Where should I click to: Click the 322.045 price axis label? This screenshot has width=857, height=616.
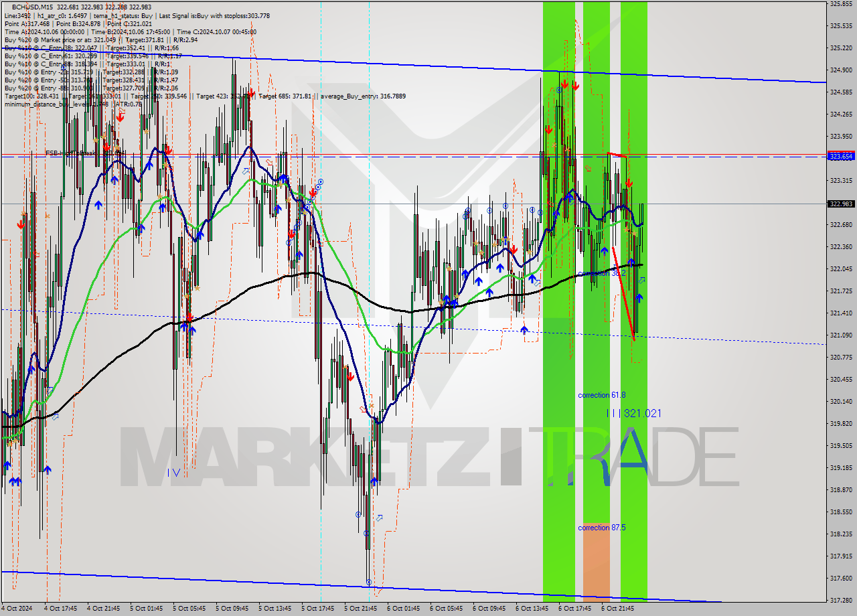[841, 268]
